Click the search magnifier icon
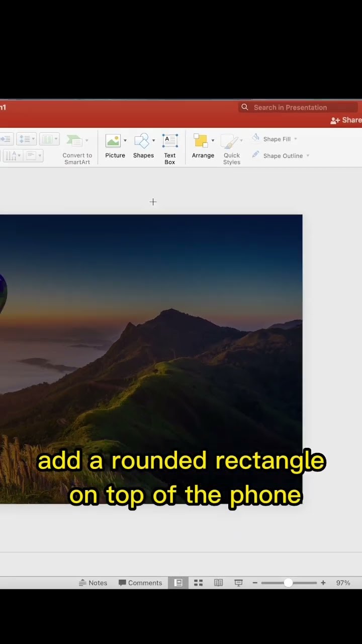Screen dimensions: 362x644 [245, 107]
